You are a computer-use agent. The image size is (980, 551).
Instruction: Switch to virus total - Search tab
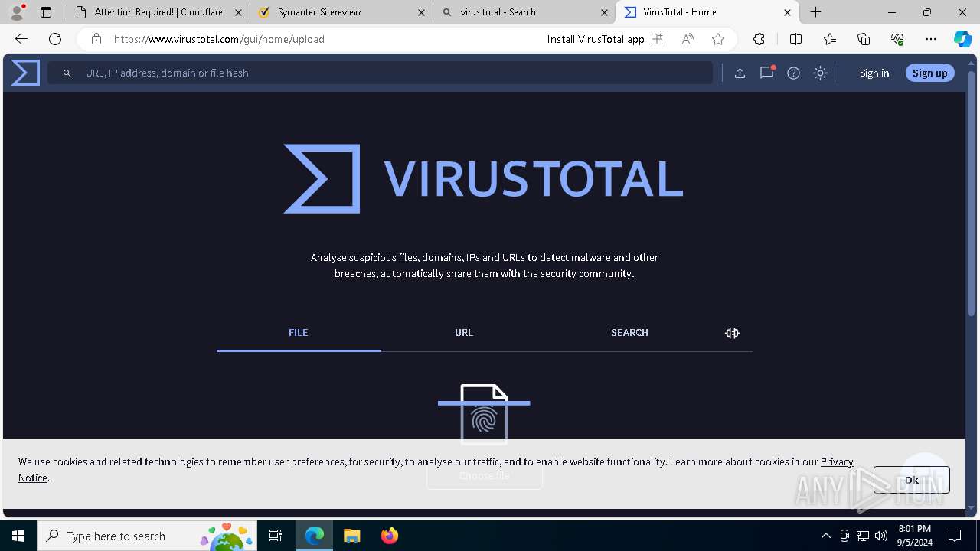tap(524, 12)
